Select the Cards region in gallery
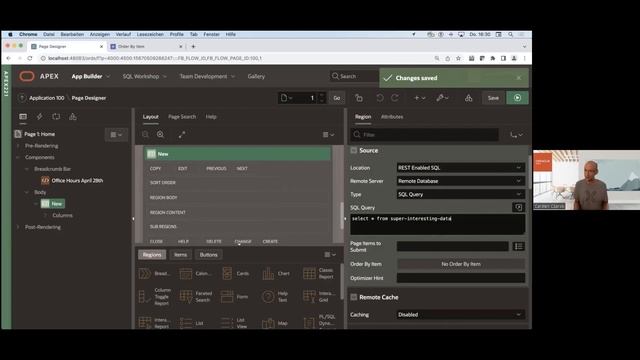The width and height of the screenshot is (640, 360). [x=235, y=273]
